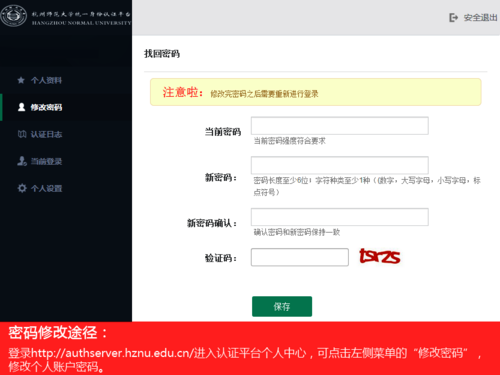Focus the 新密码确认 input field

click(340, 217)
